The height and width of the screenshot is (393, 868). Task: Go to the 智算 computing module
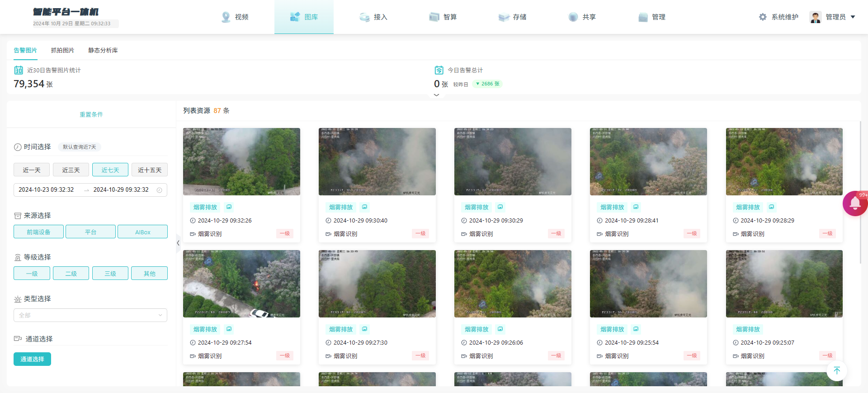[443, 17]
